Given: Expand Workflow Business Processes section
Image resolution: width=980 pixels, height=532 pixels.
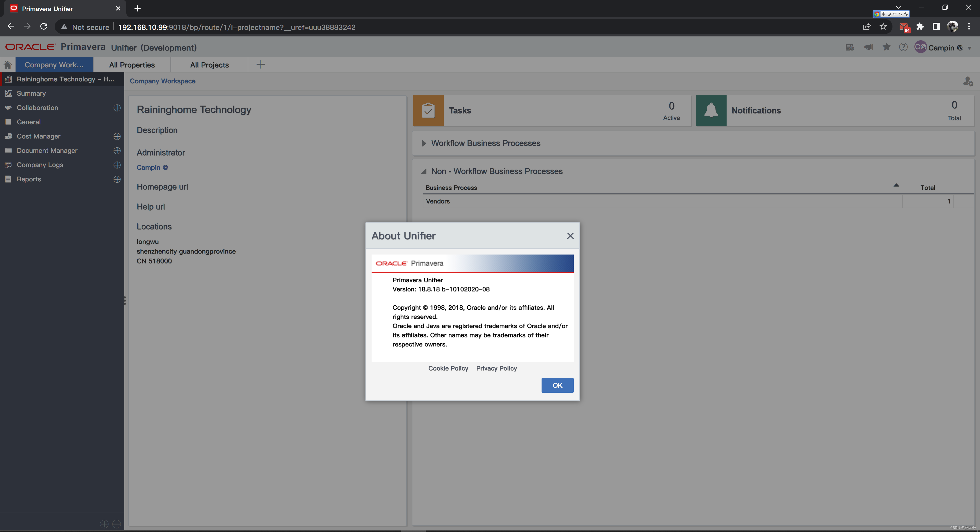Looking at the screenshot, I should point(423,143).
